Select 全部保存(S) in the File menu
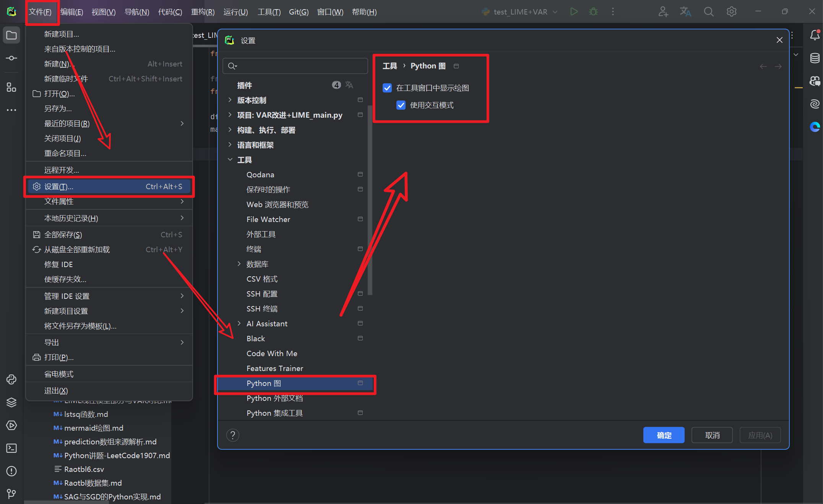 click(x=109, y=235)
